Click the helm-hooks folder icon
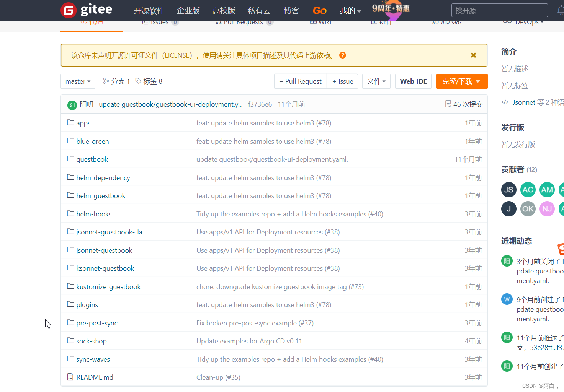The width and height of the screenshot is (564, 392). [70, 213]
